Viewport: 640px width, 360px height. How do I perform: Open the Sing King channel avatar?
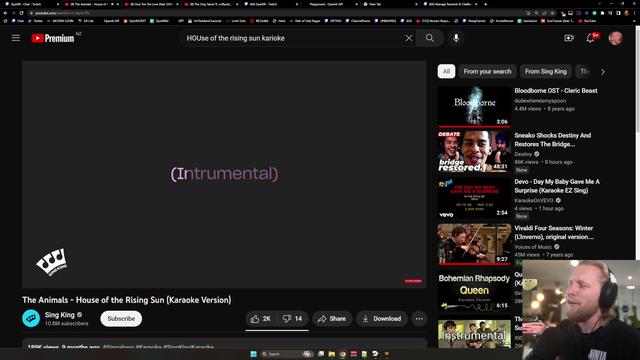point(31,318)
